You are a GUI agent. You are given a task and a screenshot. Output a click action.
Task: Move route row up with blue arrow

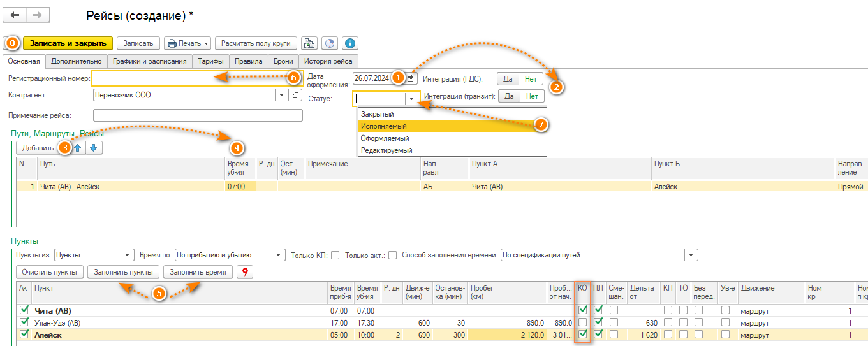(x=78, y=148)
